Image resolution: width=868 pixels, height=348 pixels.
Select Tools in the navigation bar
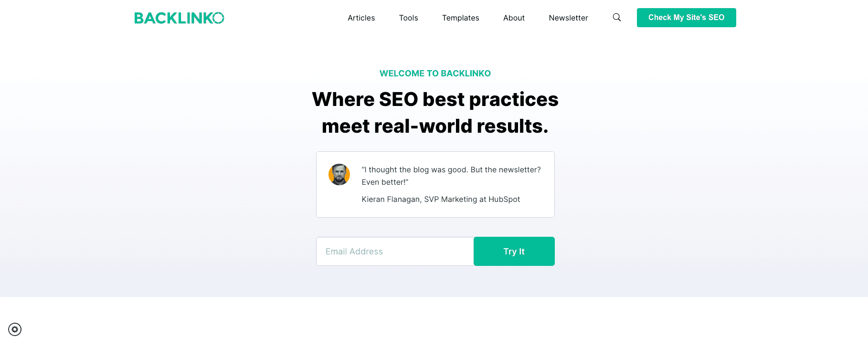pyautogui.click(x=408, y=18)
